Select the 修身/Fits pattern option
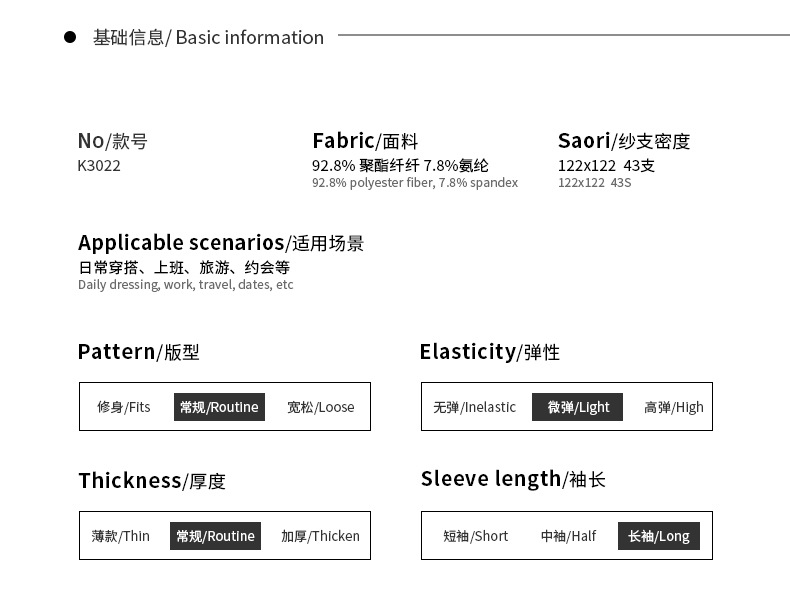The height and width of the screenshot is (604, 790). [124, 407]
